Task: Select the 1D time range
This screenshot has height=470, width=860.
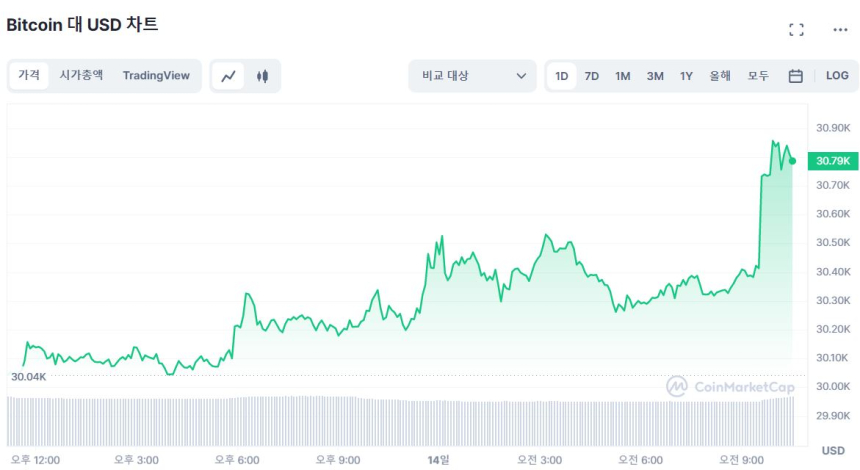Action: click(562, 76)
